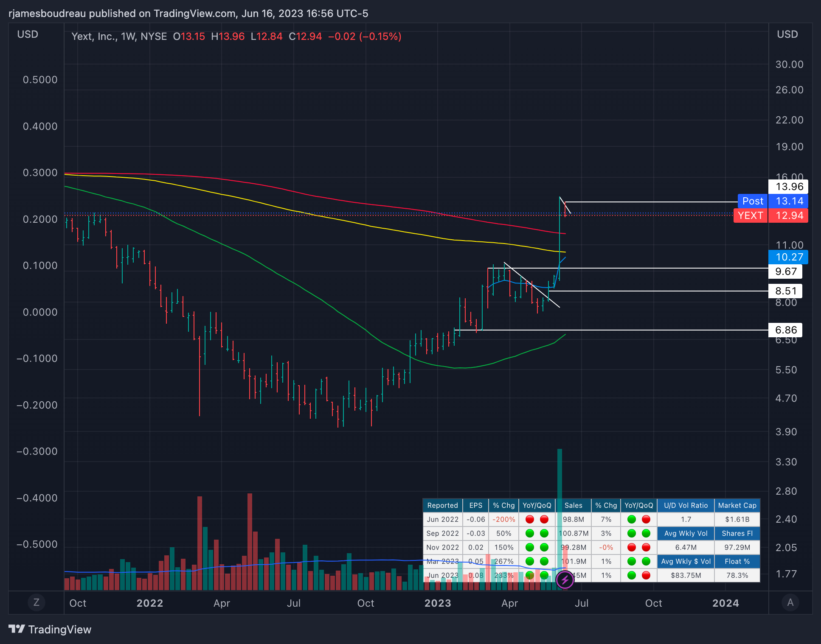Click the tallest teal volume bar
The width and height of the screenshot is (821, 644).
(560, 471)
